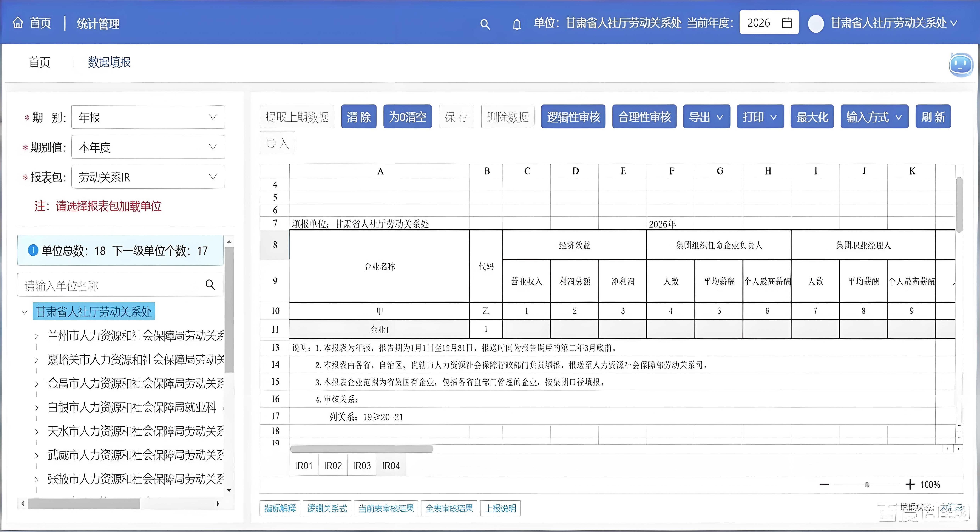Open the 期别值 dropdown showing 本年度
The width and height of the screenshot is (980, 532).
148,147
